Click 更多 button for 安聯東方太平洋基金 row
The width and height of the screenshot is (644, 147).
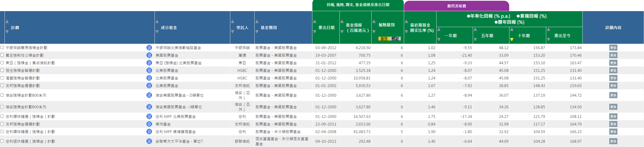click(x=613, y=141)
